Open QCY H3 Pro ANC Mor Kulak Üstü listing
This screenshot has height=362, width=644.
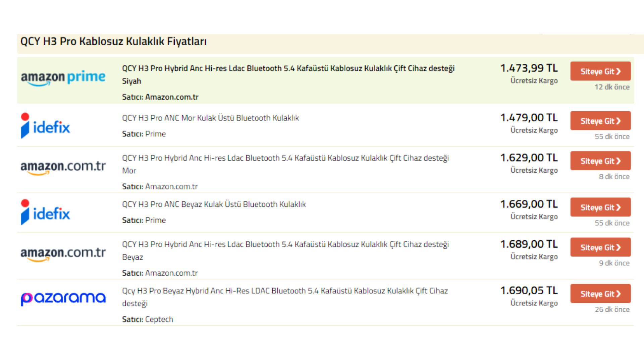pos(210,118)
